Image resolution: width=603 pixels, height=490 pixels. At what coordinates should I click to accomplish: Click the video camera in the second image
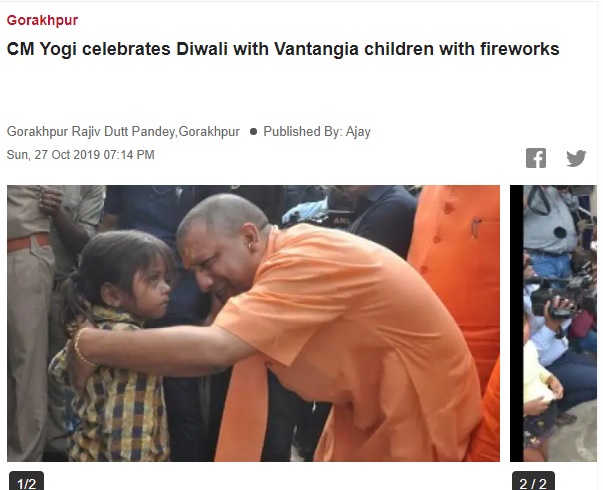coord(554,300)
